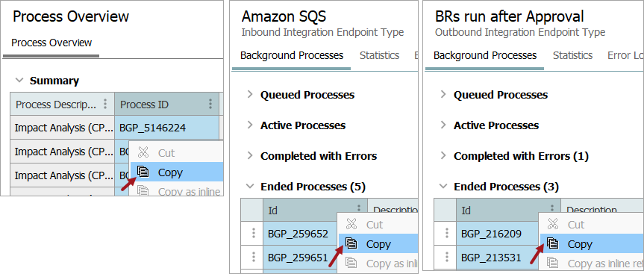The image size is (644, 274).
Task: Select the Process Overview tab
Action: [51, 43]
